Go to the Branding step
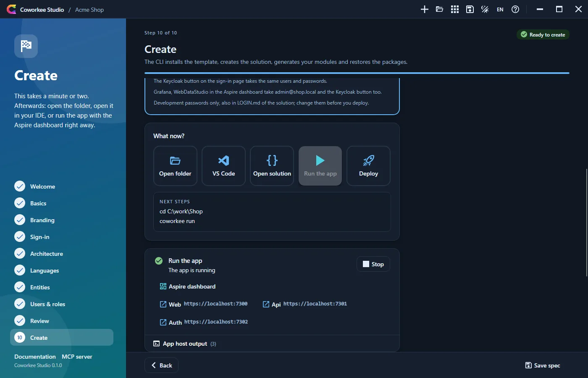Screen dimensions: 588x378 tap(62, 220)
